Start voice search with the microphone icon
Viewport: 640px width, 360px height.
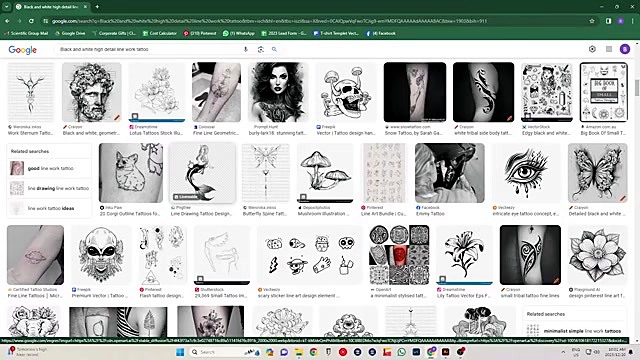(246, 49)
